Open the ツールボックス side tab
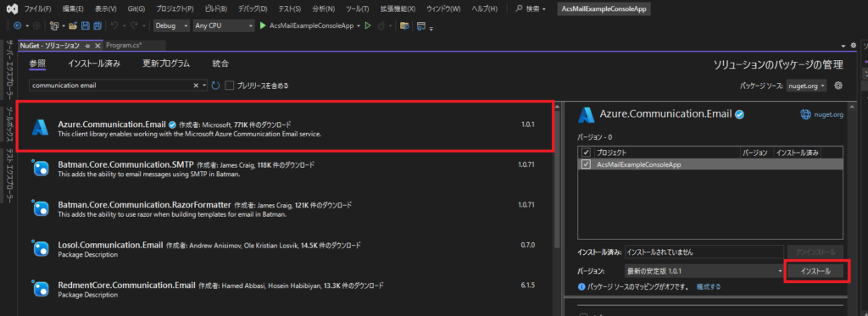This screenshot has width=868, height=316. tap(8, 124)
